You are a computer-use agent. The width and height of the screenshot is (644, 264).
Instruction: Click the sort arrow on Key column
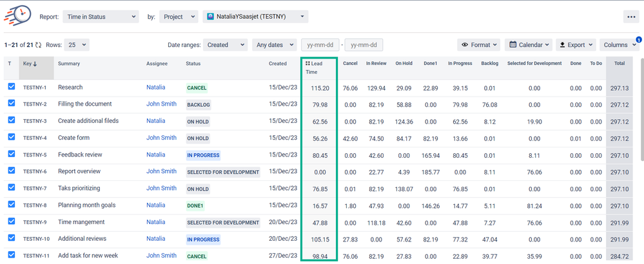pos(35,64)
